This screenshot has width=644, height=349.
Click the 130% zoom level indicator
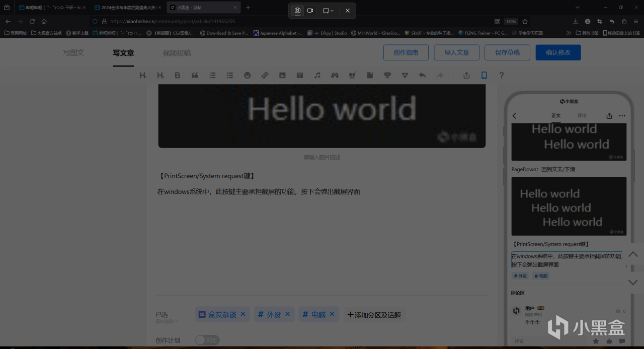coord(511,22)
